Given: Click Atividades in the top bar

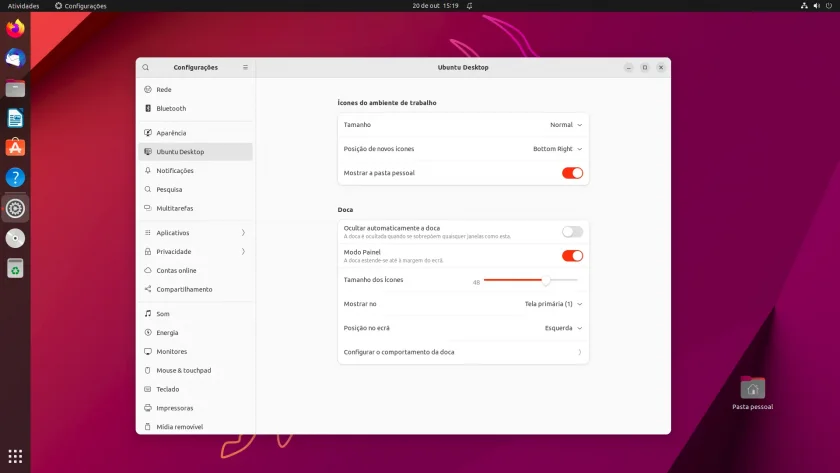Looking at the screenshot, I should tap(23, 6).
